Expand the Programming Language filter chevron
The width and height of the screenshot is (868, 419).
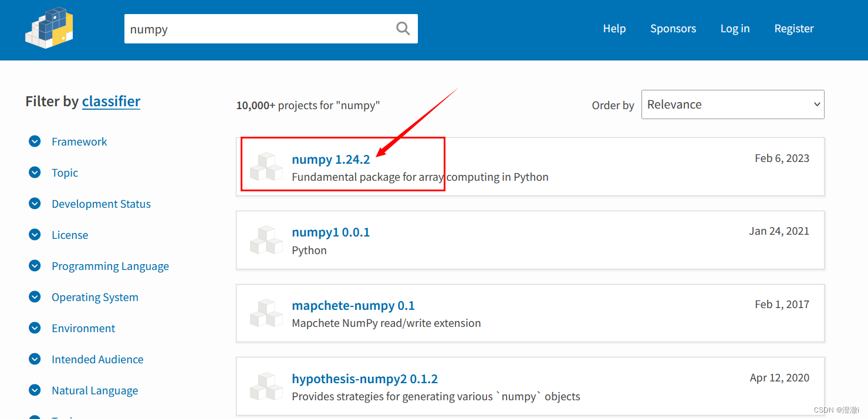pos(35,266)
